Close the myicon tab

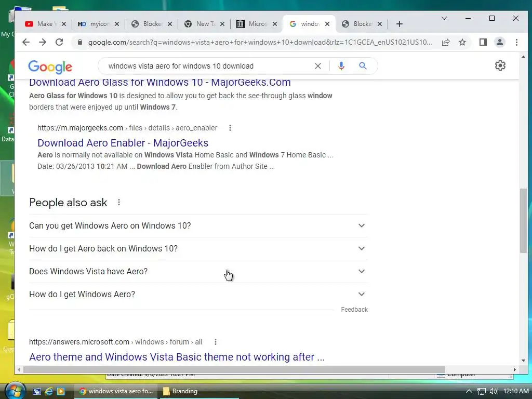[117, 24]
